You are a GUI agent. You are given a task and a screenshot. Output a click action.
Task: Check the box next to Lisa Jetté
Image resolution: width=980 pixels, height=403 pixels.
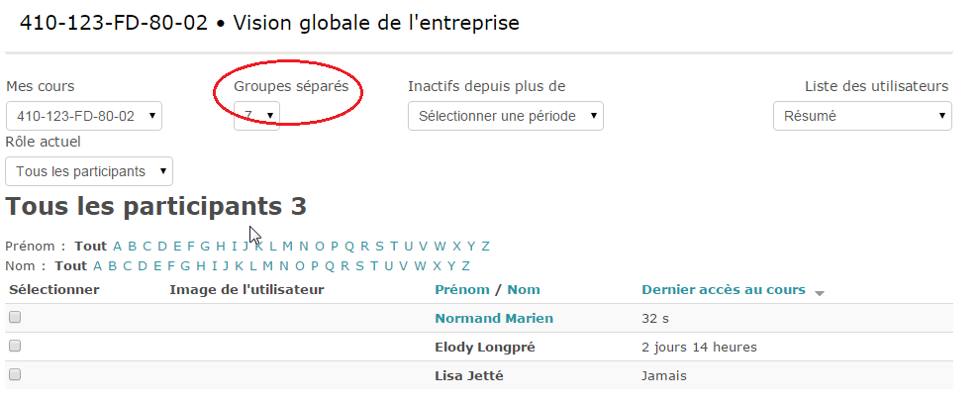[x=15, y=375]
